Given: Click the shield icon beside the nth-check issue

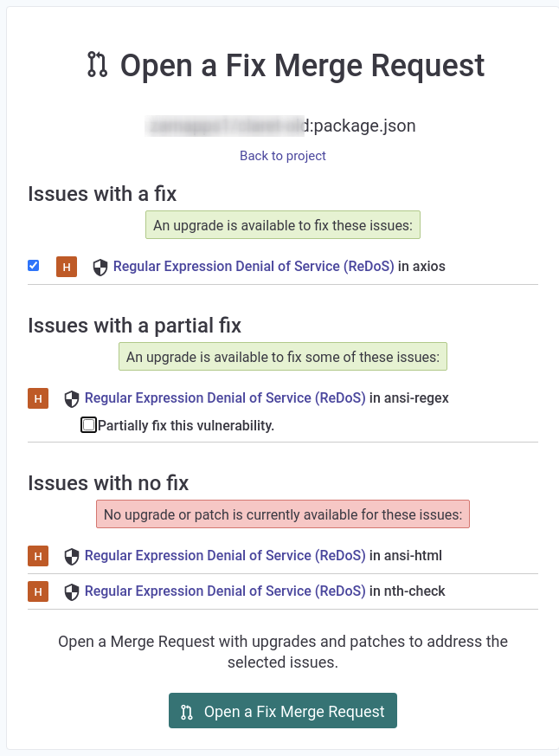Looking at the screenshot, I should coord(71,591).
